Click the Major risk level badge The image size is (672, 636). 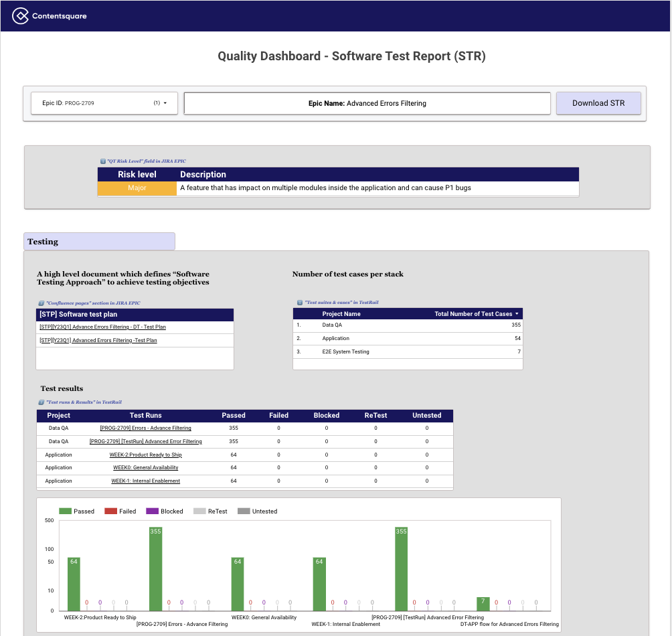tap(137, 188)
